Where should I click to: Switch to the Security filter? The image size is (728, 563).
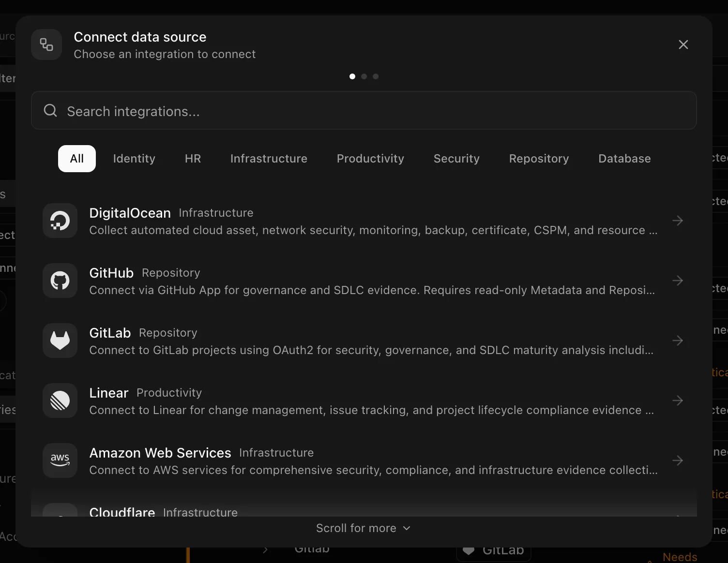[x=456, y=159]
